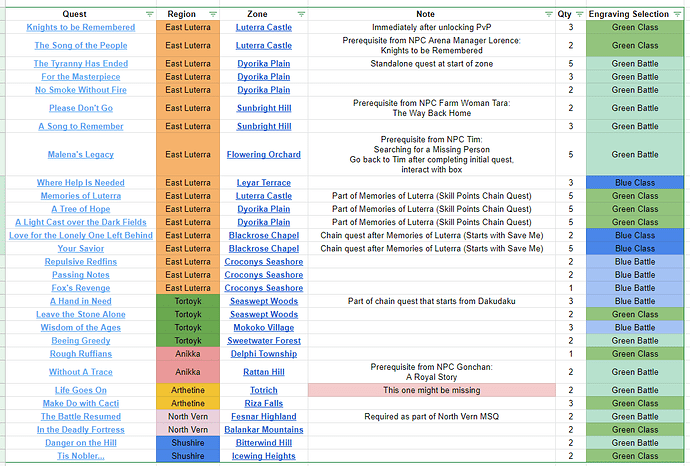Open the Note column filter

click(x=549, y=14)
